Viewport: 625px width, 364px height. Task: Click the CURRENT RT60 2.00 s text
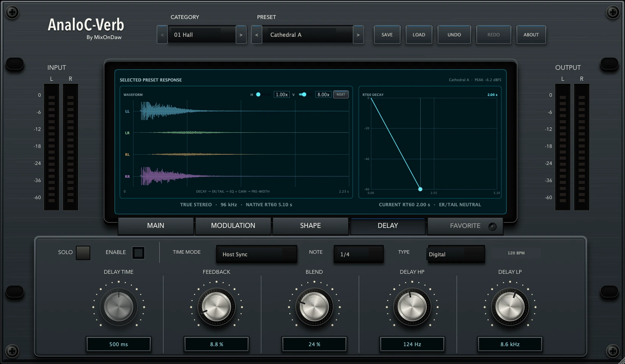coord(404,205)
